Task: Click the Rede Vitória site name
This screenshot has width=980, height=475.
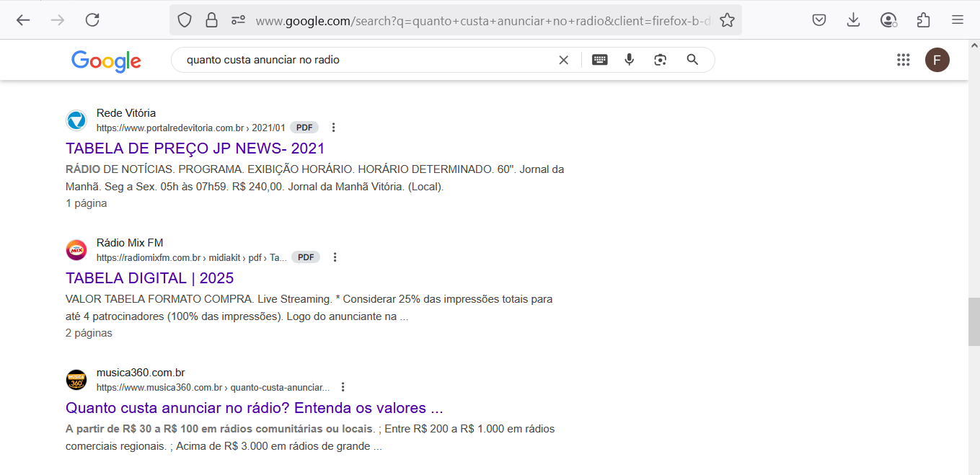Action: coord(126,113)
